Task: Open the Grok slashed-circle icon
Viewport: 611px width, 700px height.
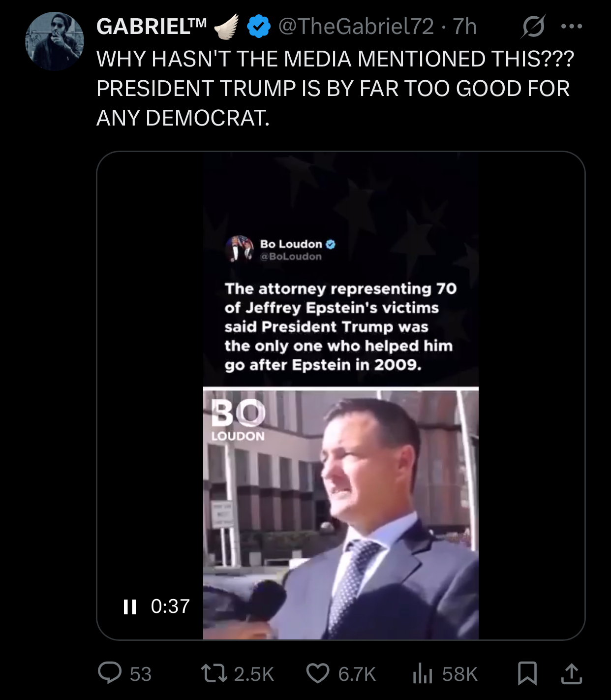Action: click(533, 27)
